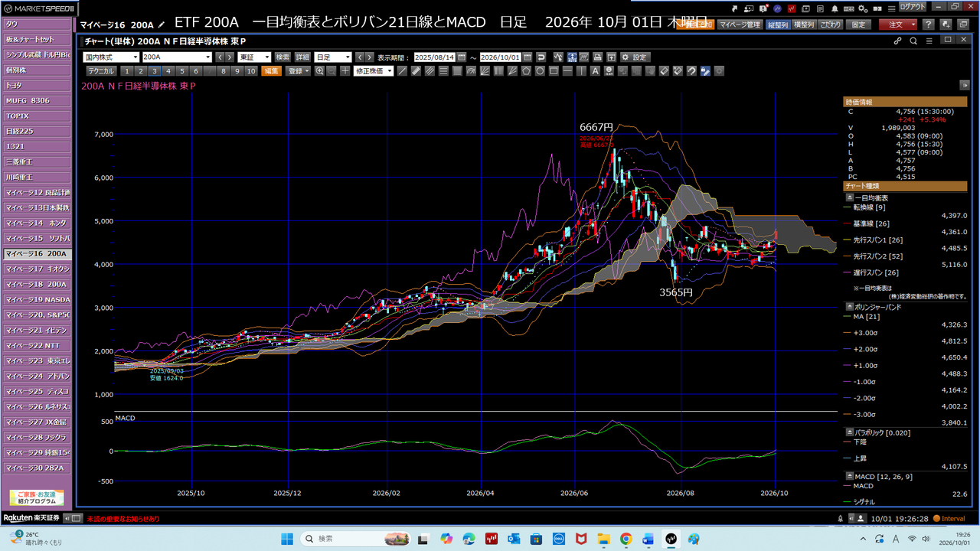Image resolution: width=980 pixels, height=551 pixels.
Task: Click the zoom in magnifier icon
Action: [319, 71]
